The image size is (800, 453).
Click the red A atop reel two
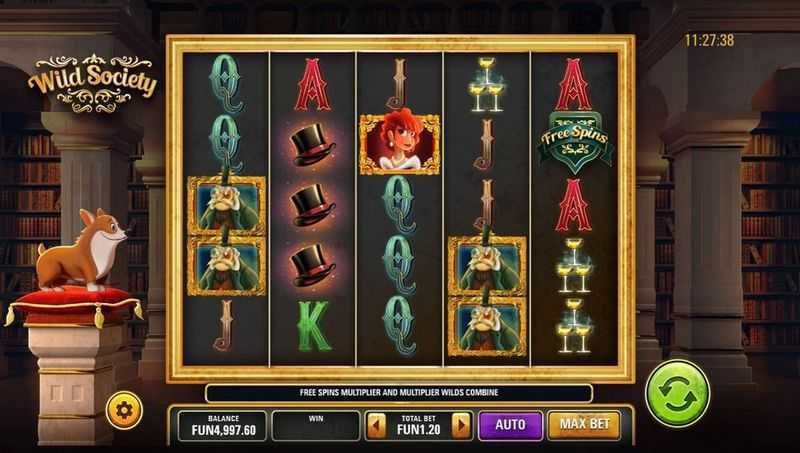312,85
